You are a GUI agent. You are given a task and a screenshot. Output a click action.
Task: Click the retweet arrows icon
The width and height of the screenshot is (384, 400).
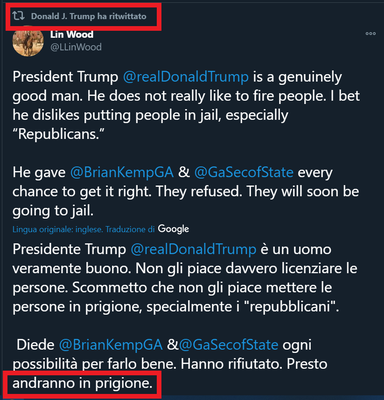18,16
